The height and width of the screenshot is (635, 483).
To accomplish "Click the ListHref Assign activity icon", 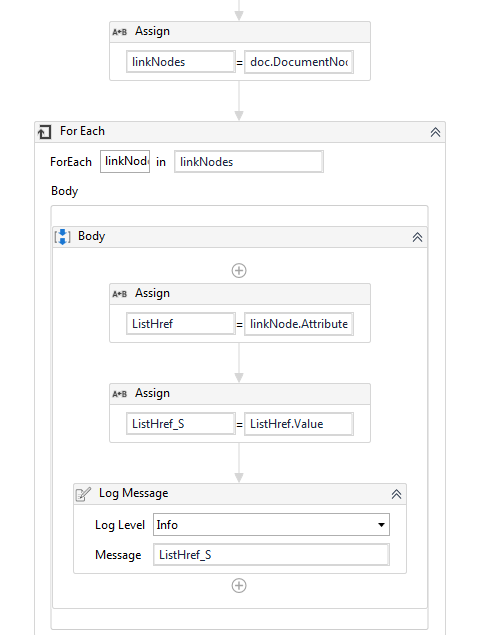I will point(119,294).
